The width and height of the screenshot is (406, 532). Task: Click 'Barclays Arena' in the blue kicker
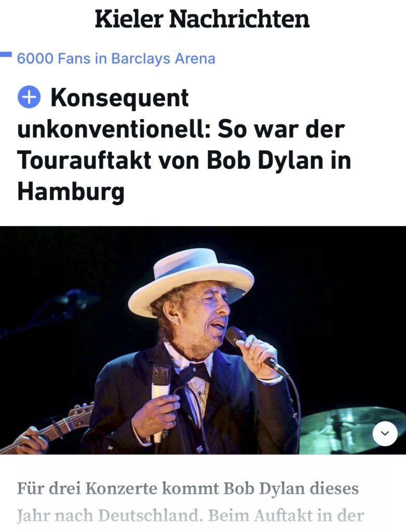(163, 58)
